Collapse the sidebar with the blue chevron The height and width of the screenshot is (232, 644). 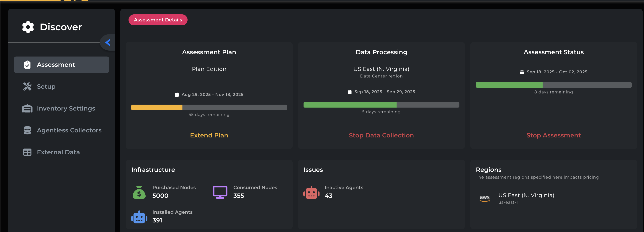pyautogui.click(x=108, y=42)
